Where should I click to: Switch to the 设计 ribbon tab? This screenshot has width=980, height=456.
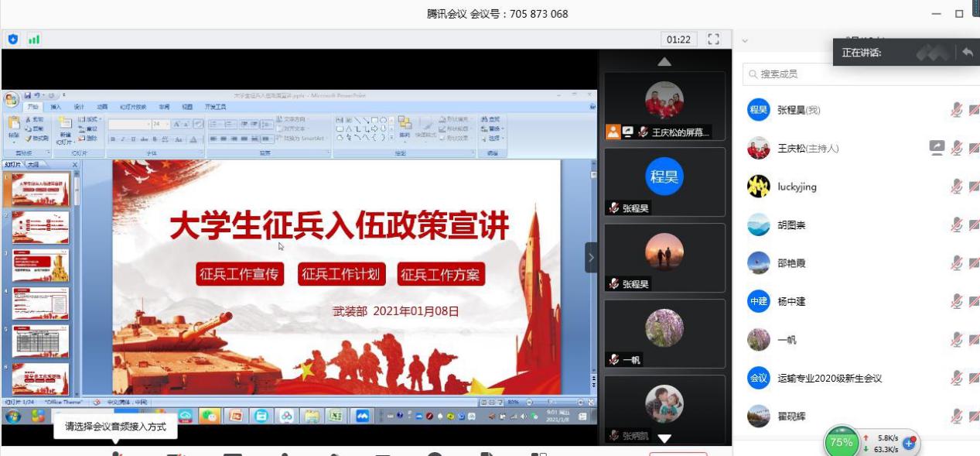(x=78, y=107)
